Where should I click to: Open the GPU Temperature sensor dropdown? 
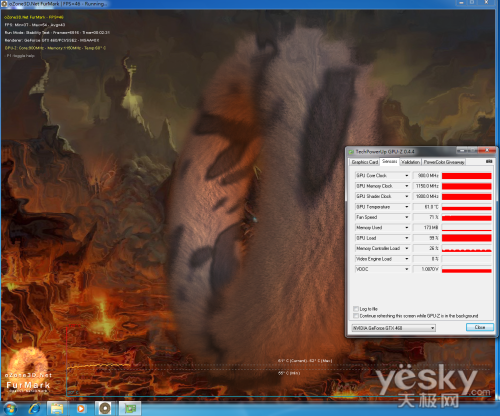[x=407, y=207]
